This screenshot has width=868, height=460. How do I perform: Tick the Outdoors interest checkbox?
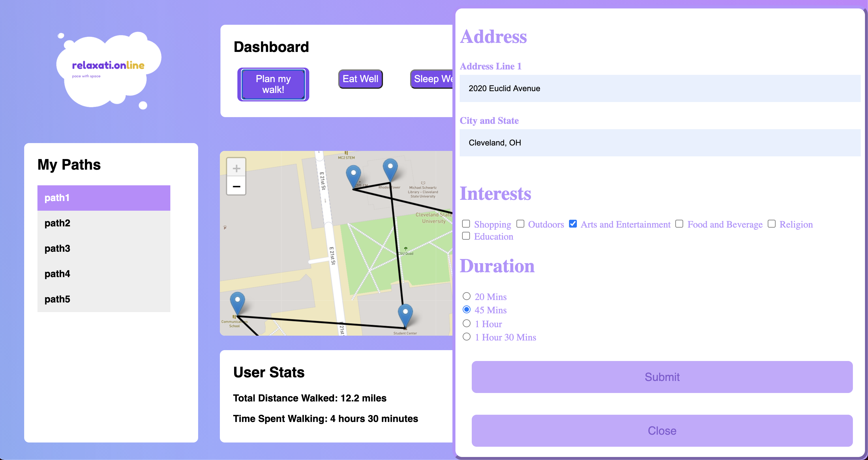[520, 224]
